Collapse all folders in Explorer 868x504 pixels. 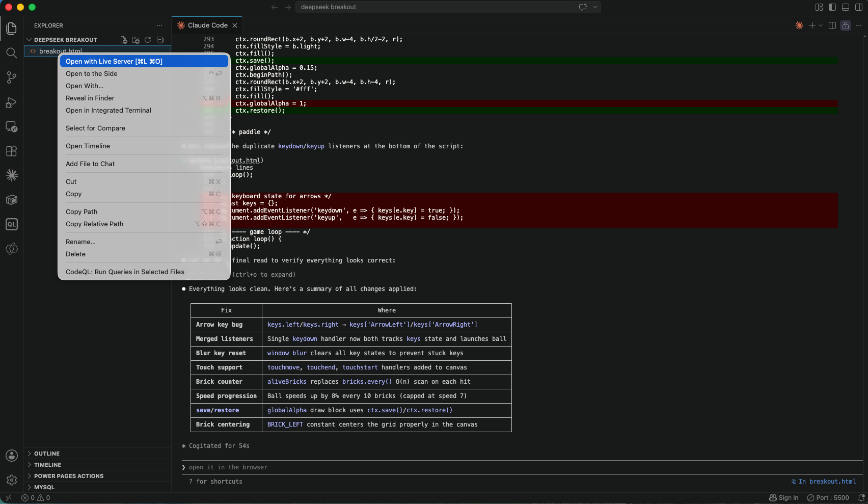click(160, 40)
